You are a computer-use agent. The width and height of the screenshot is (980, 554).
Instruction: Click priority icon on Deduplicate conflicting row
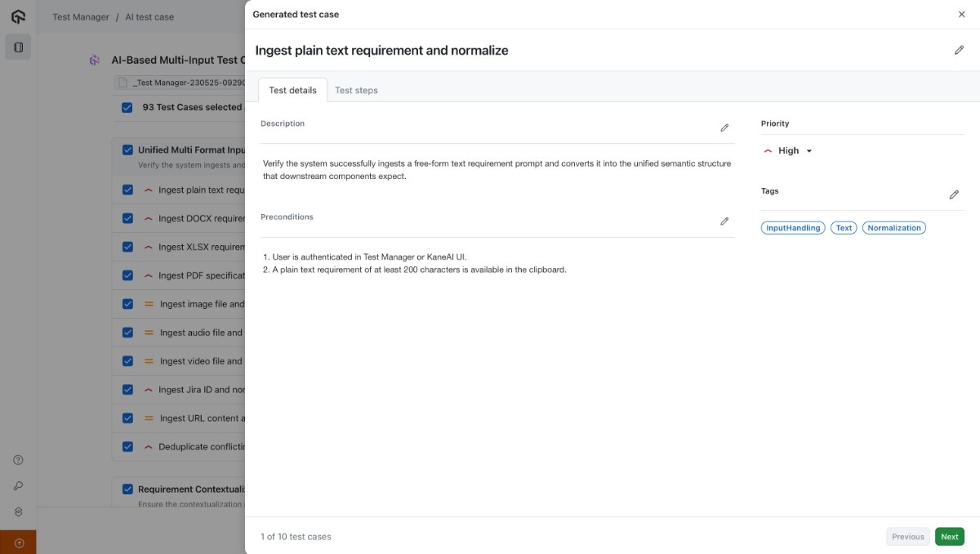pyautogui.click(x=149, y=447)
